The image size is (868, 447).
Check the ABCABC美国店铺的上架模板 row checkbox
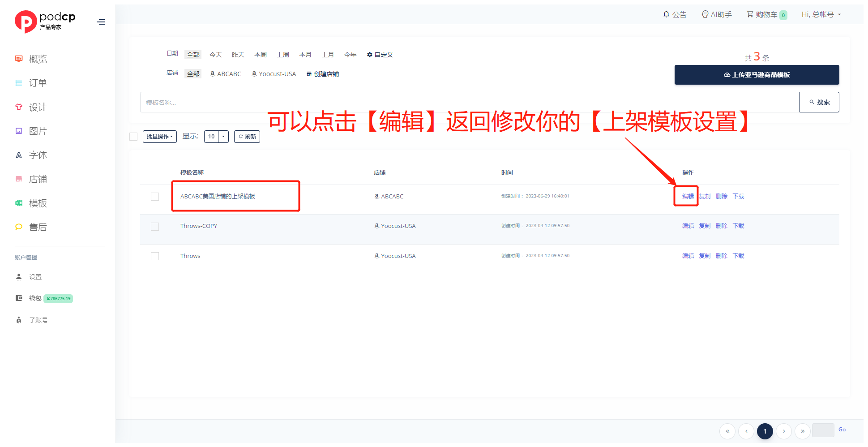(155, 197)
